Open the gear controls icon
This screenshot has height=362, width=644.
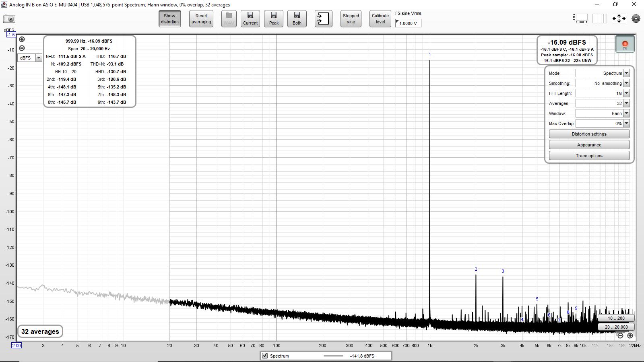click(636, 19)
